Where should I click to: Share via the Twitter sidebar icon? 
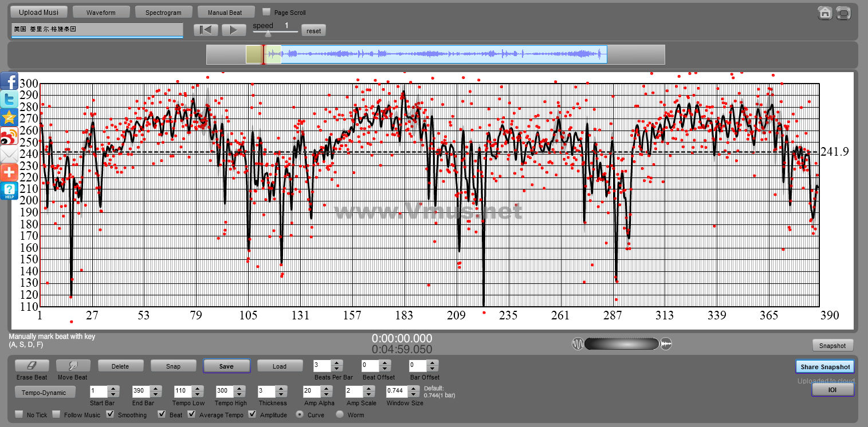click(x=9, y=100)
